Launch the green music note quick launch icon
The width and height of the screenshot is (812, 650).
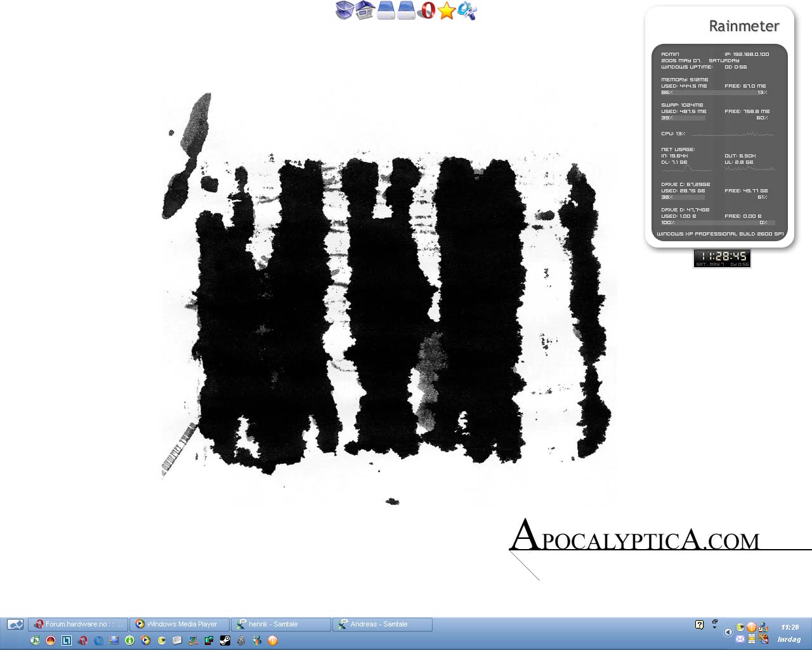[35, 640]
